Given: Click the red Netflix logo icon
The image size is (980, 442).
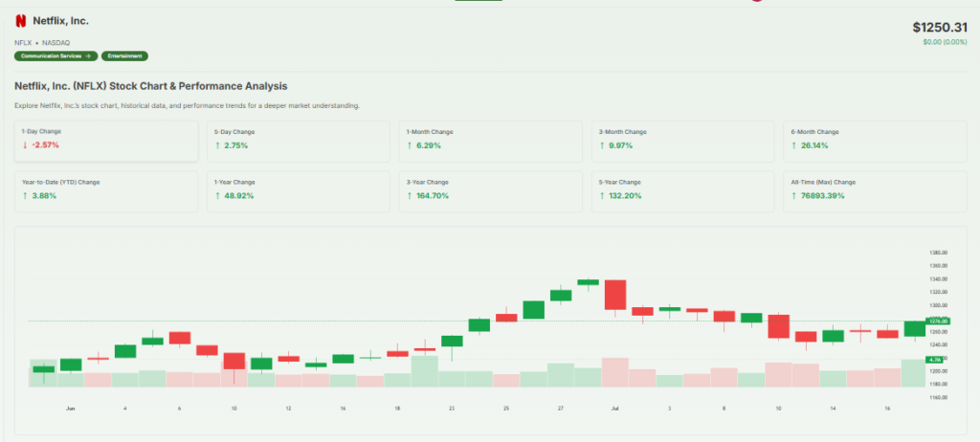Looking at the screenshot, I should point(20,20).
